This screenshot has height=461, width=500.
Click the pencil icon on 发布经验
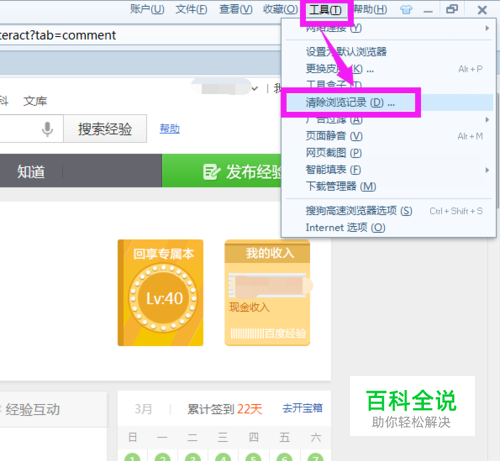211,172
